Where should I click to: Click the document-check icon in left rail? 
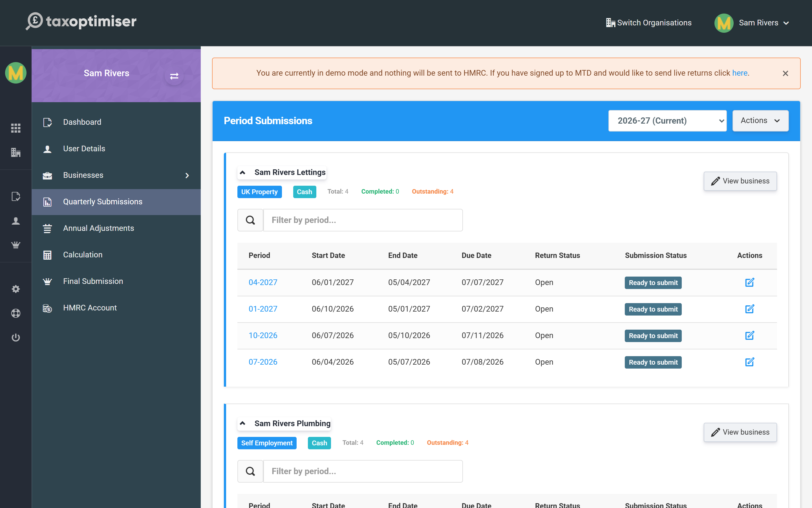tap(16, 196)
